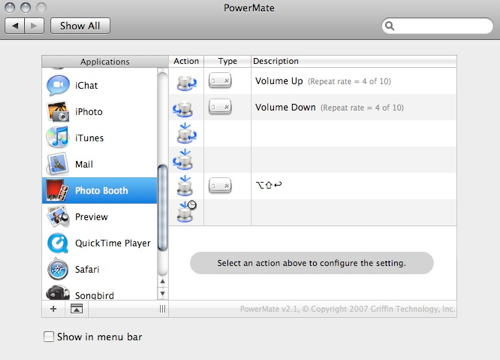
Task: Click the Songbird list label
Action: pos(95,295)
